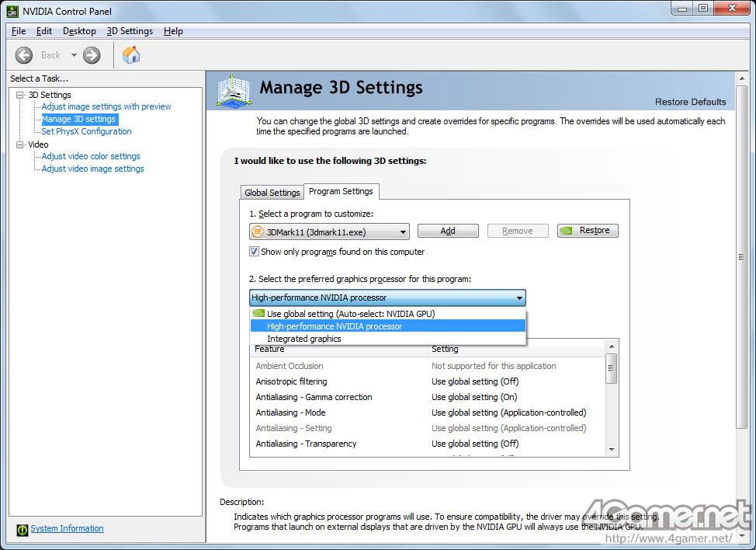Image resolution: width=756 pixels, height=550 pixels.
Task: Click the feature list scrollbar thumb
Action: (612, 368)
